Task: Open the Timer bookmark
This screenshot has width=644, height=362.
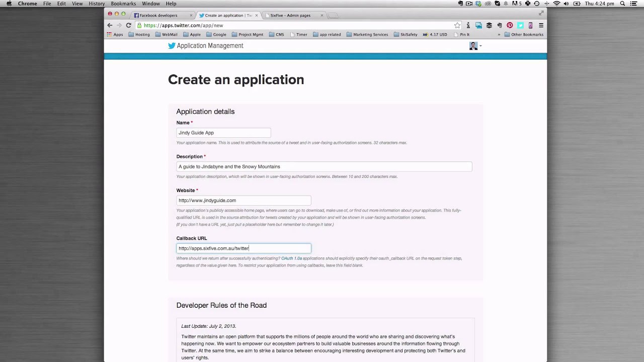Action: point(298,35)
